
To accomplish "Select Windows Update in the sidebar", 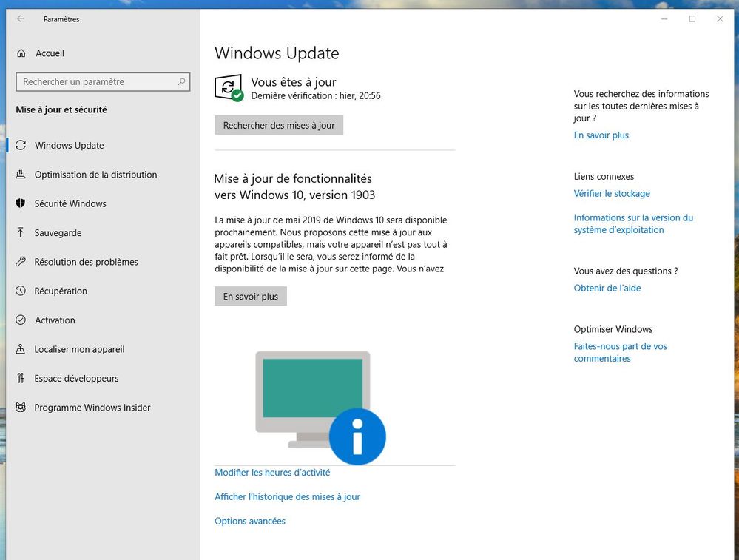I will pyautogui.click(x=69, y=146).
